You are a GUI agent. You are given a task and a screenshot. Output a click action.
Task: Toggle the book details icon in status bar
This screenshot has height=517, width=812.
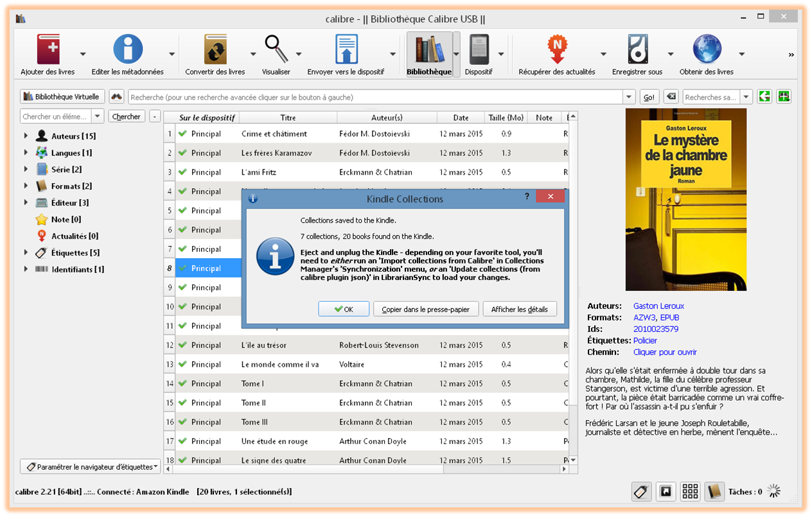[x=714, y=492]
